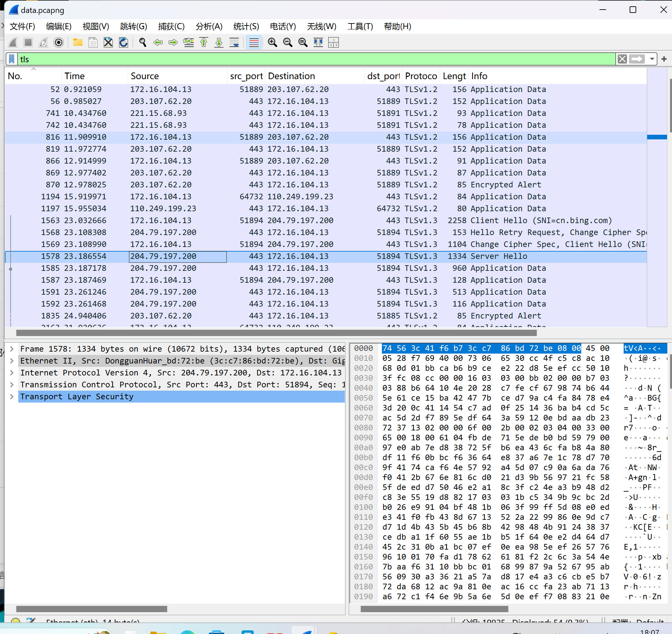Open the 统计(S) menu
Image resolution: width=672 pixels, height=634 pixels.
246,26
